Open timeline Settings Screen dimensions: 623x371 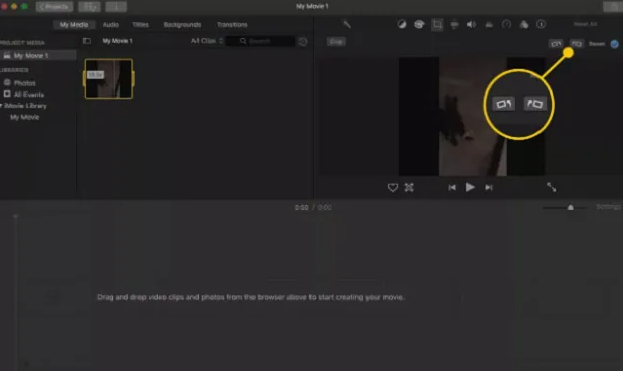click(608, 207)
